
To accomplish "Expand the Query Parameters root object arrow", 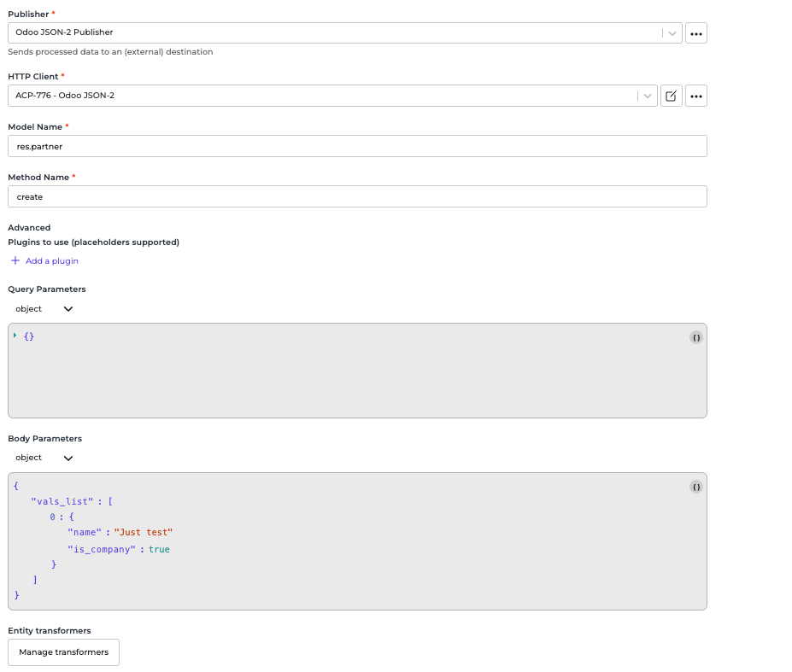I will pyautogui.click(x=15, y=336).
